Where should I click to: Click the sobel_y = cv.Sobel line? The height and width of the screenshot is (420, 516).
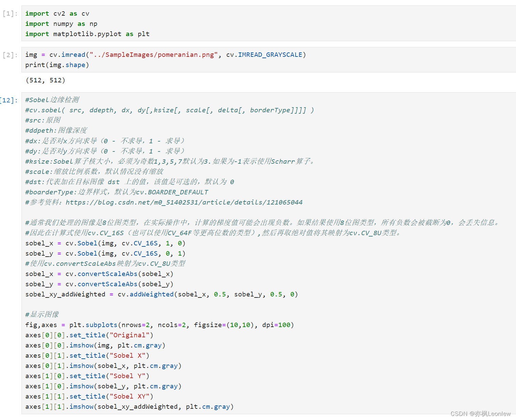[105, 253]
